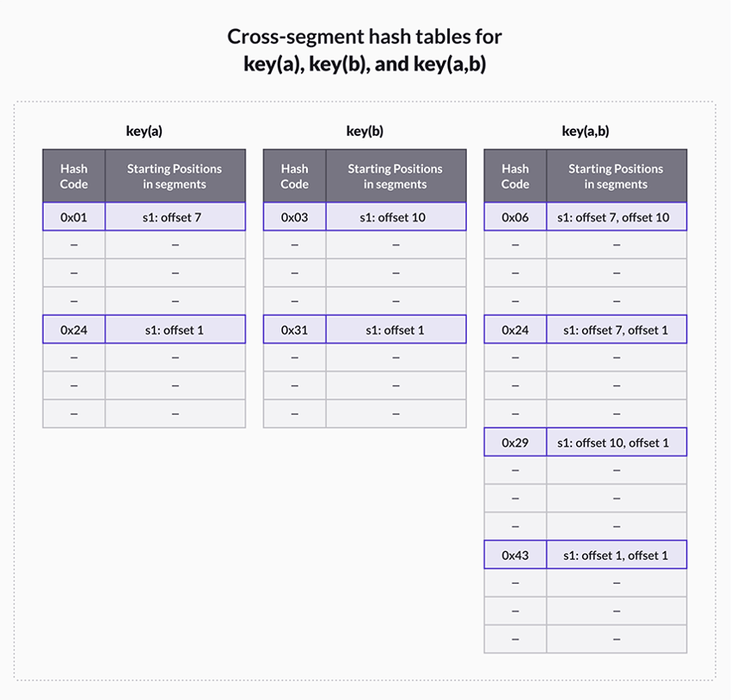Viewport: 731px width, 700px height.
Task: Click the key(a) table title
Action: point(144,132)
